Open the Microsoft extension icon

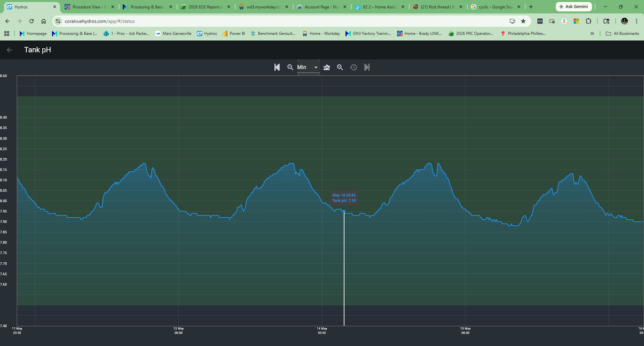[x=576, y=21]
